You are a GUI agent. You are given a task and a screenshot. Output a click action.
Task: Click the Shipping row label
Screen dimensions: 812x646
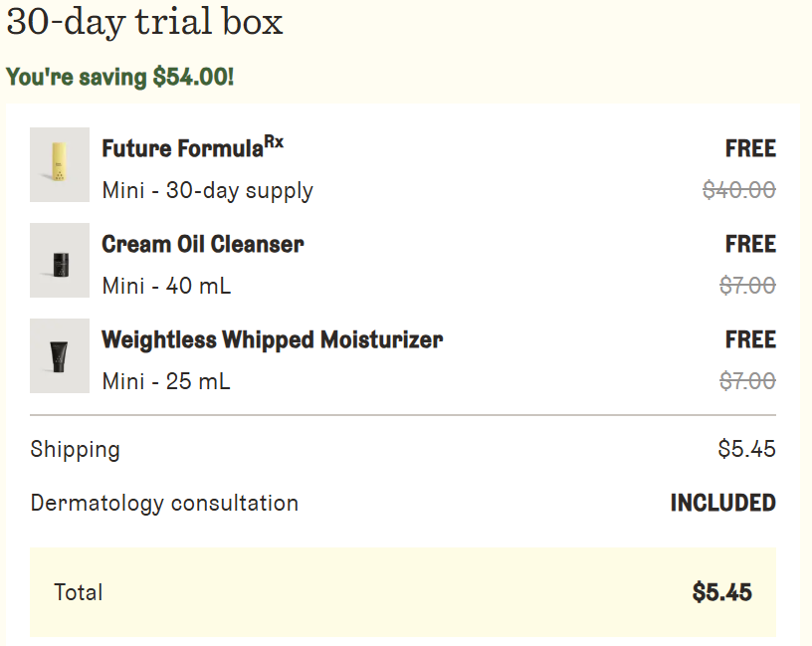coord(75,449)
